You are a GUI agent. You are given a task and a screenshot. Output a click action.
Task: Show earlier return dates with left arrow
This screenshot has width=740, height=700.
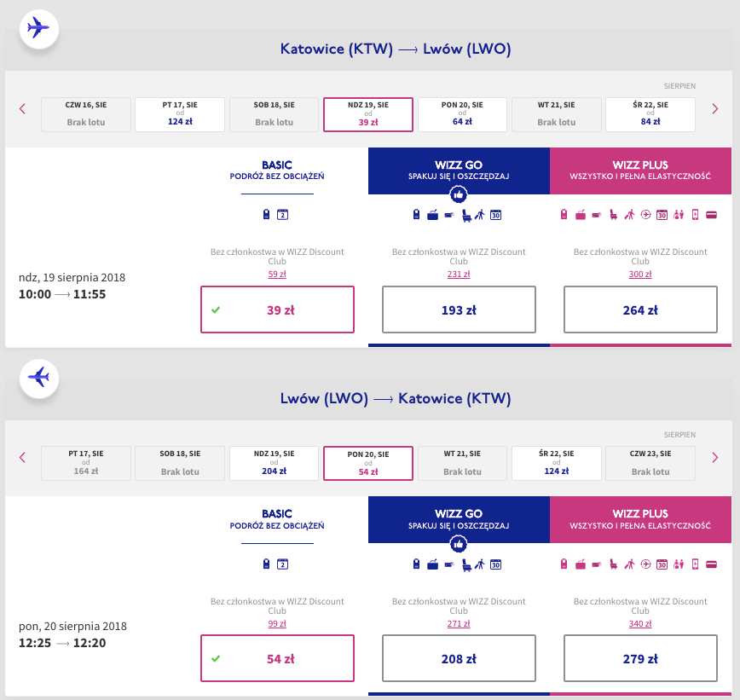click(22, 457)
